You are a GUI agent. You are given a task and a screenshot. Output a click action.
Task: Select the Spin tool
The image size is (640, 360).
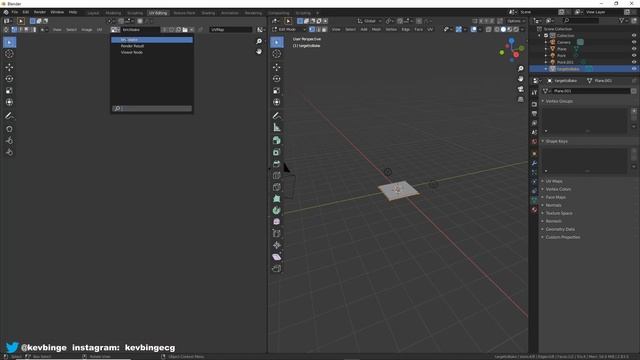[x=277, y=211]
